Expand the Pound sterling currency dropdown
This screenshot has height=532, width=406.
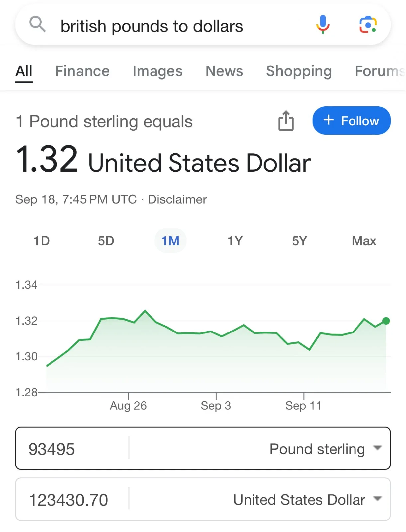click(326, 449)
